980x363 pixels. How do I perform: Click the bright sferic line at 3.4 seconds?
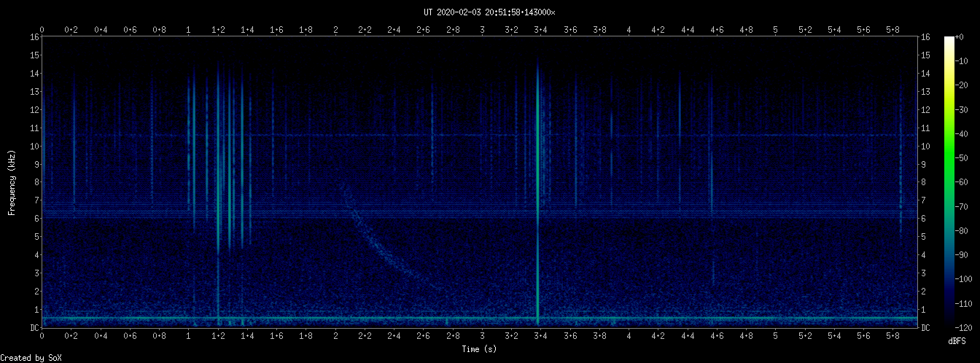pos(537,193)
